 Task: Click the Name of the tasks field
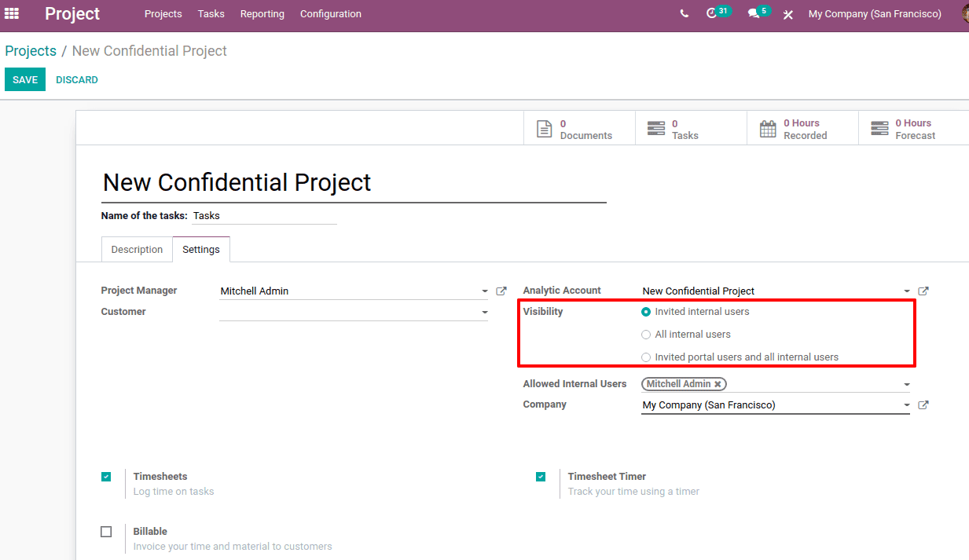click(x=264, y=216)
